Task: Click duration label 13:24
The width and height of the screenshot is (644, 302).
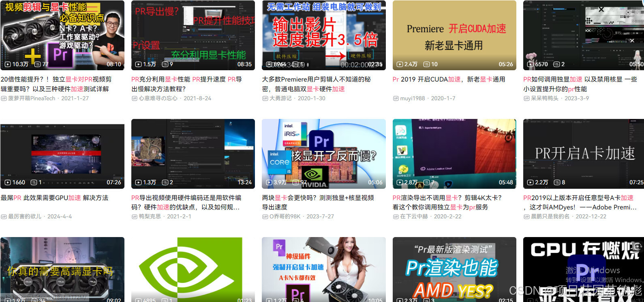Action: [x=244, y=182]
